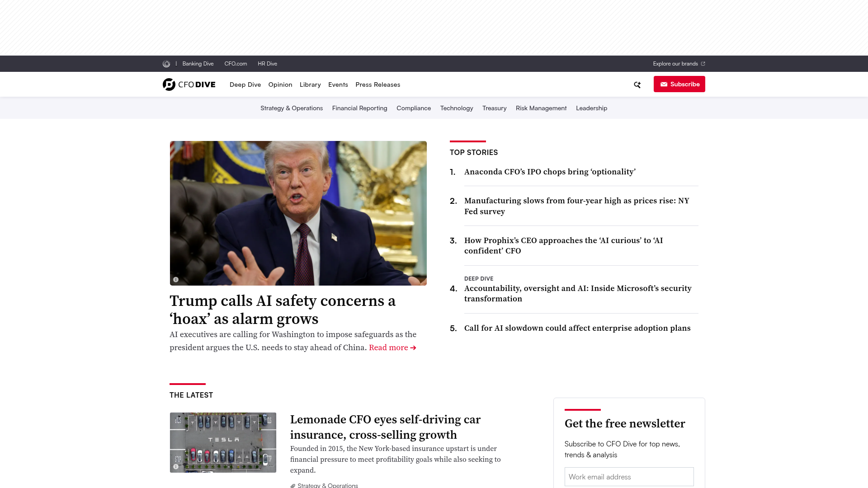This screenshot has height=488, width=868.
Task: Click the DEEP DIVE label above story four
Action: click(x=479, y=279)
